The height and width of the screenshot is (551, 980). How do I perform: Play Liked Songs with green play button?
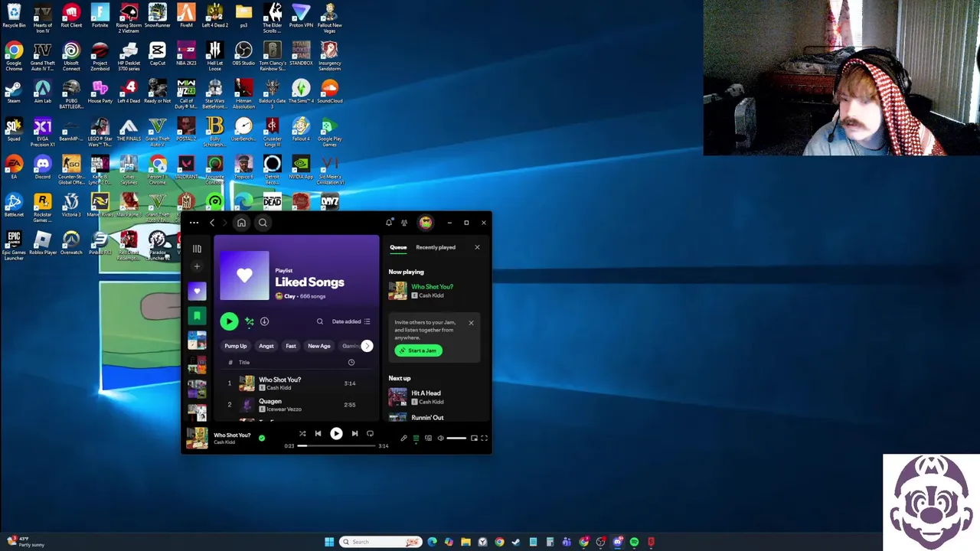[x=229, y=321]
